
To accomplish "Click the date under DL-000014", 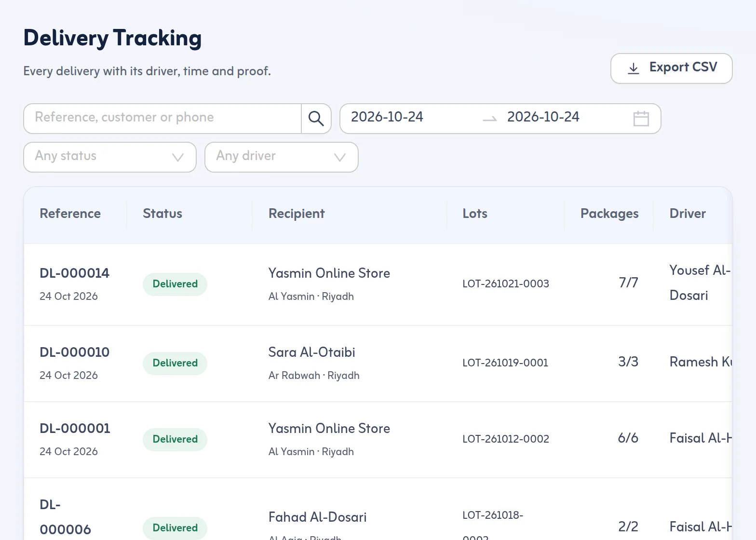I will coord(68,297).
